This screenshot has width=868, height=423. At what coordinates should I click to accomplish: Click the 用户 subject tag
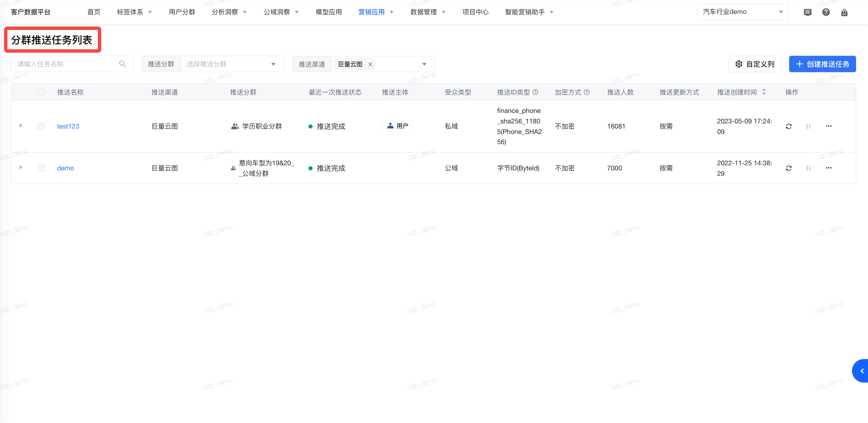[x=397, y=126]
